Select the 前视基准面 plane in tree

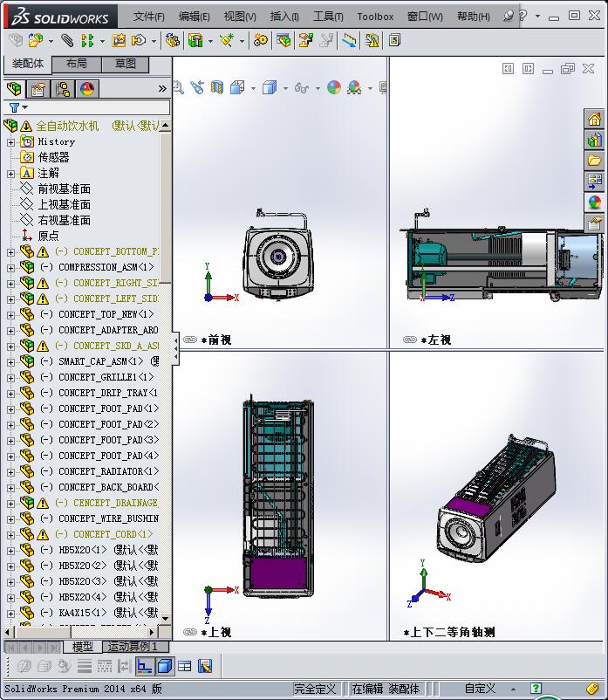pyautogui.click(x=65, y=189)
